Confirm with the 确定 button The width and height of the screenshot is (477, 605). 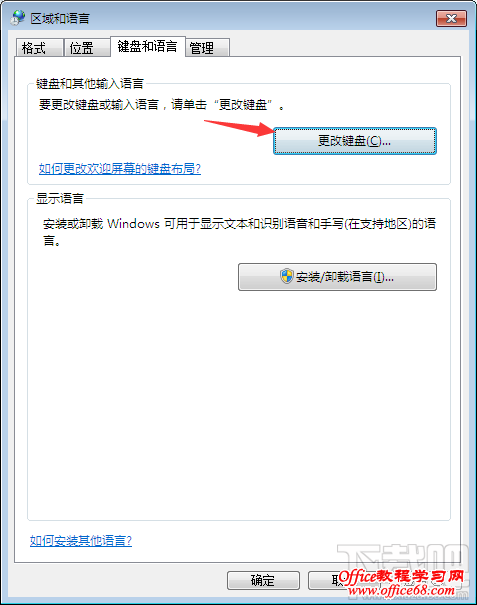pyautogui.click(x=263, y=580)
